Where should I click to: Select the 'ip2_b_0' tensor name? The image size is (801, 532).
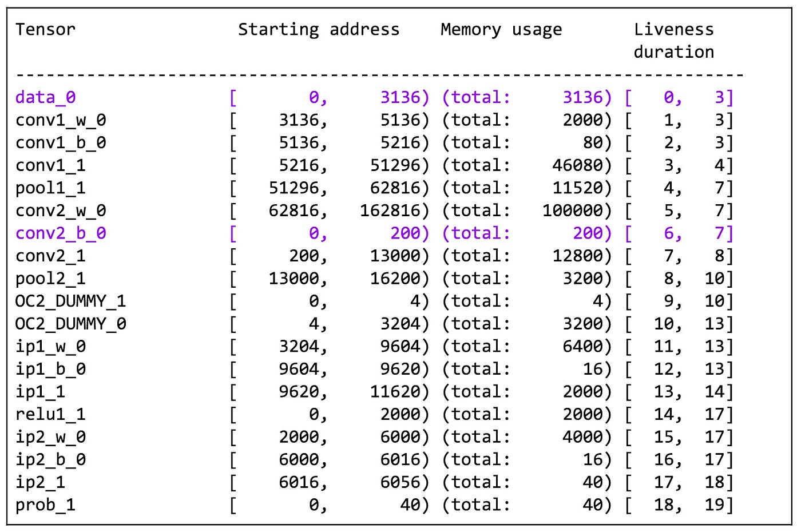pos(50,459)
